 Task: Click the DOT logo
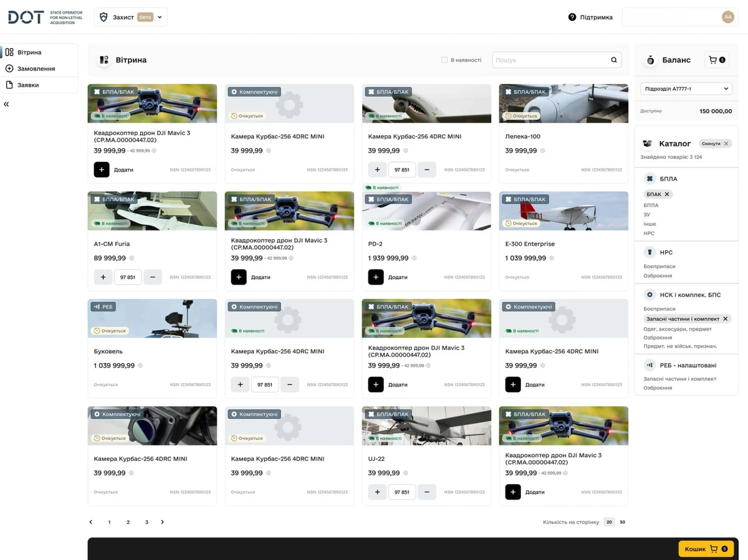click(25, 17)
